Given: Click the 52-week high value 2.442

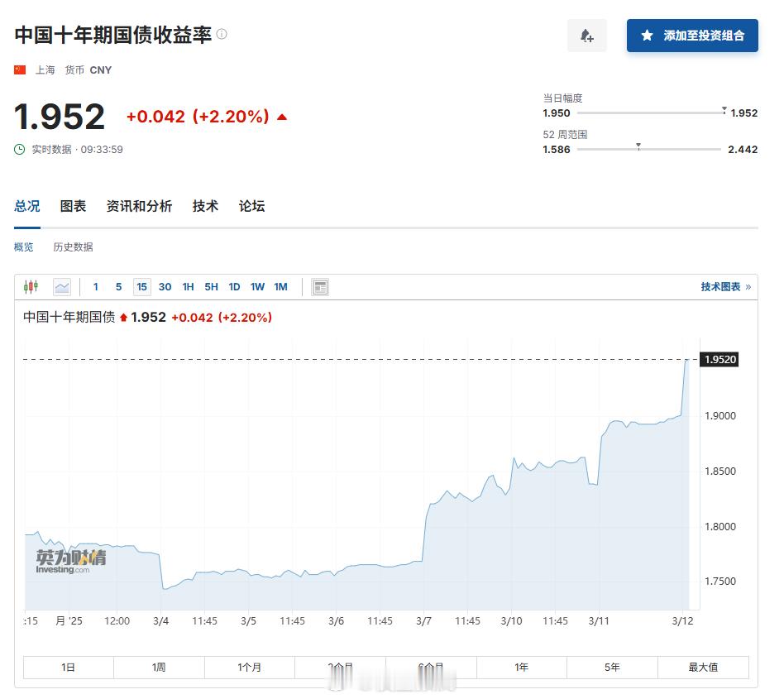Looking at the screenshot, I should click(x=743, y=150).
